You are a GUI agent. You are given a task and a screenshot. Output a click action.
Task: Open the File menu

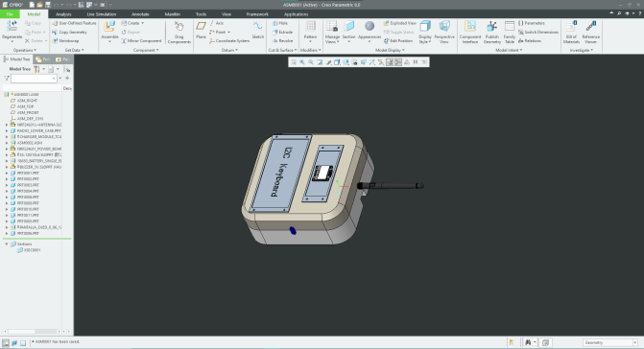click(10, 14)
